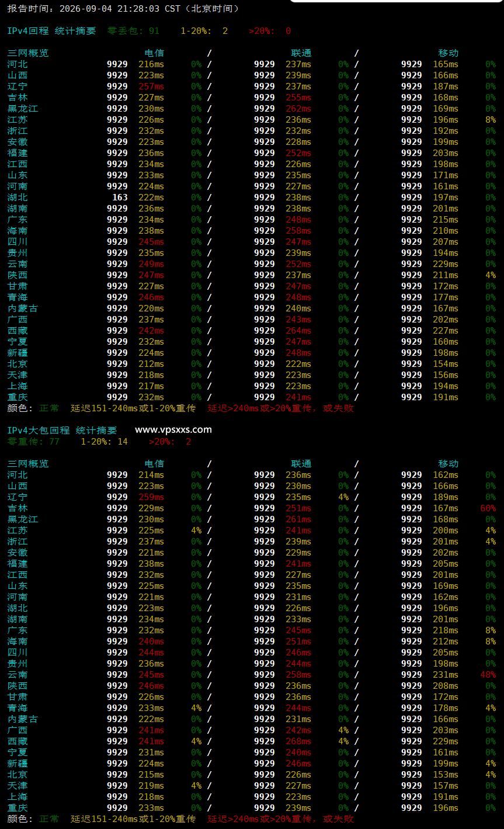Click the 零重传: 77 summary value
The height and width of the screenshot is (829, 504).
pyautogui.click(x=33, y=442)
